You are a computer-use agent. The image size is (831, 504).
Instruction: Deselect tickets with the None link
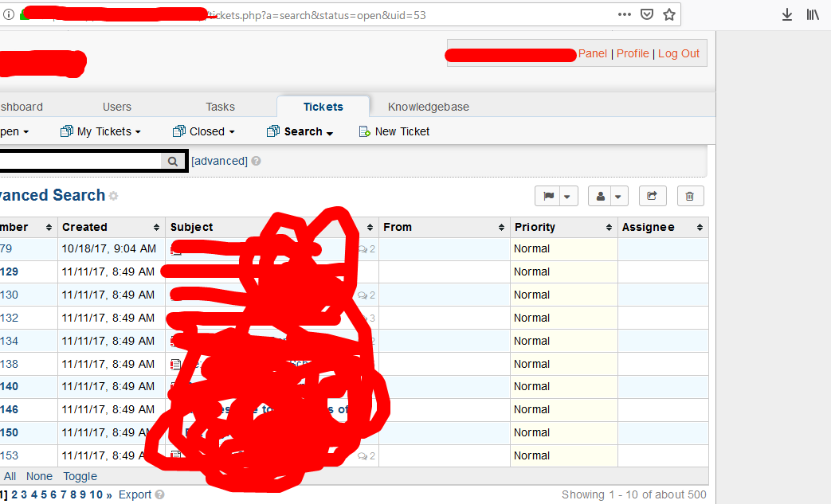(x=39, y=476)
